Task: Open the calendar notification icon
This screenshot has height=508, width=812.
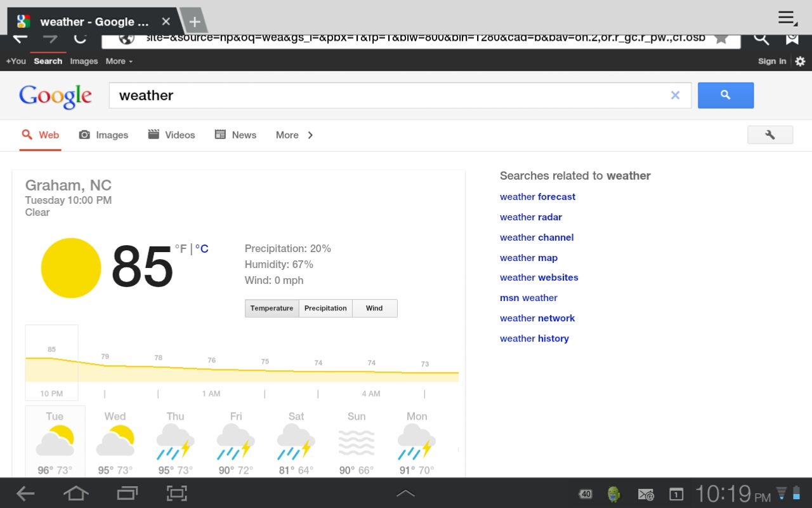Action: [676, 494]
